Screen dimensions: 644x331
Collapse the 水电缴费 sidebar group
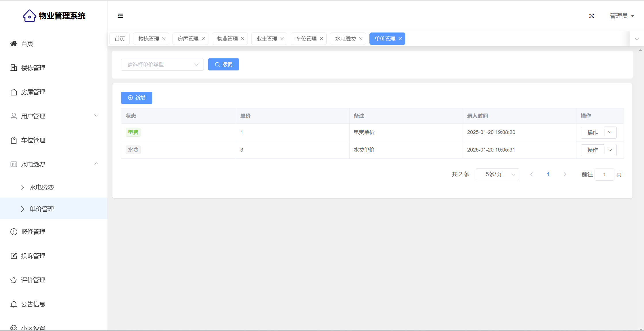(54, 164)
